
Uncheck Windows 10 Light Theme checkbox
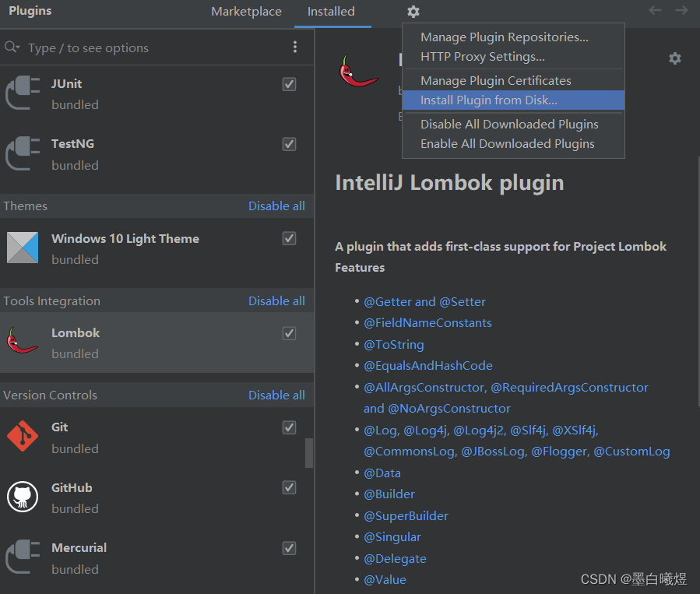[x=290, y=238]
